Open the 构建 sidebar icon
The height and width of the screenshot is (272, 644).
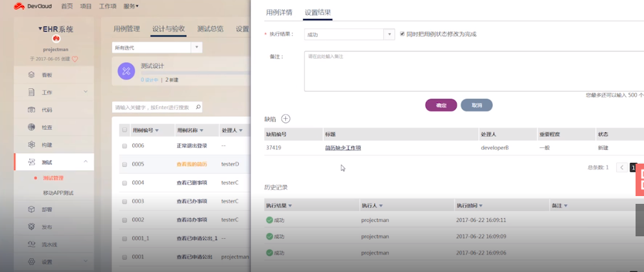point(31,145)
